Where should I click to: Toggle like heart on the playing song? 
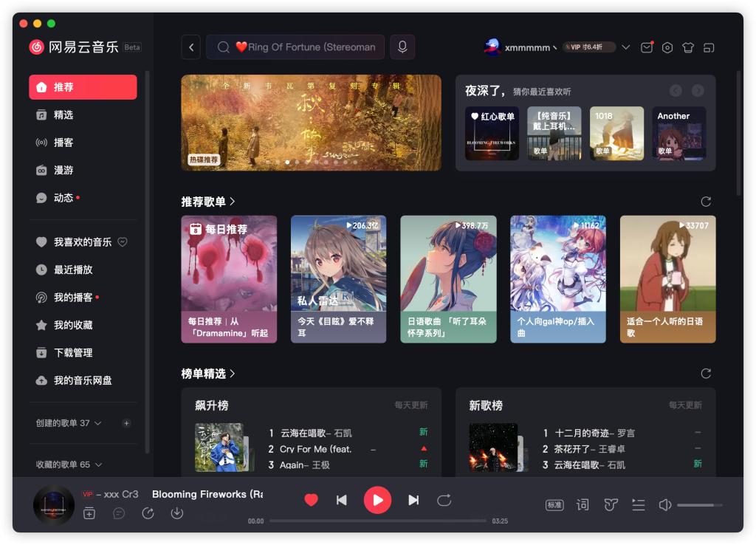311,500
